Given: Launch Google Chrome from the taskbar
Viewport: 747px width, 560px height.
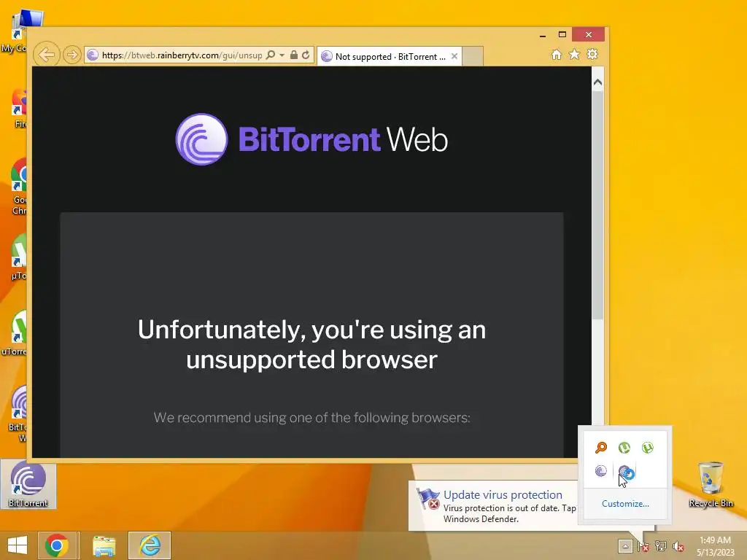Looking at the screenshot, I should click(57, 545).
